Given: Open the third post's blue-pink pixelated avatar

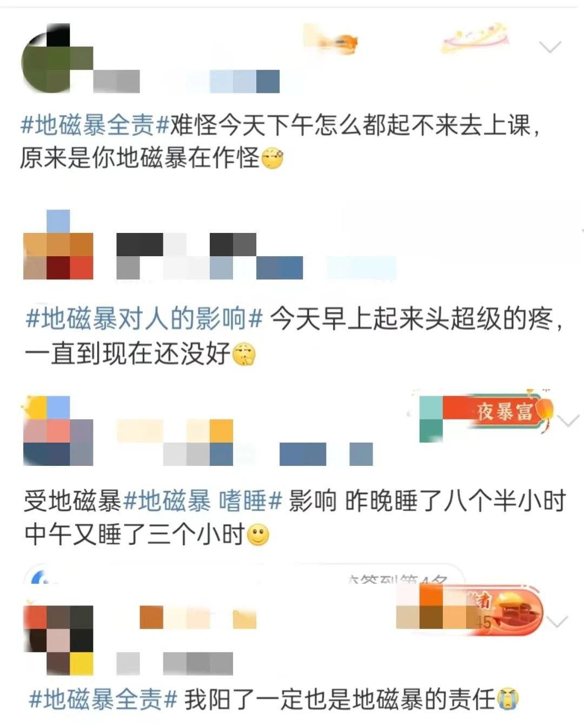Looking at the screenshot, I should [x=58, y=431].
